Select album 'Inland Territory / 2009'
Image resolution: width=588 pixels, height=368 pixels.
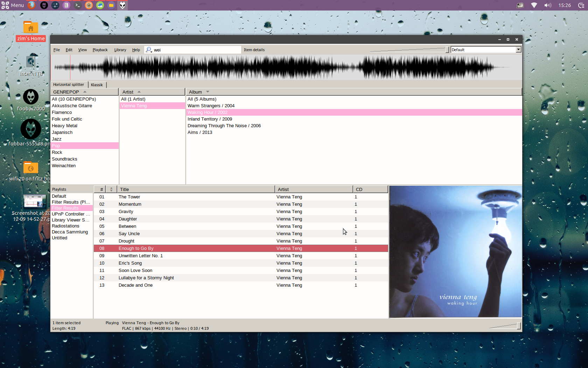pyautogui.click(x=353, y=119)
